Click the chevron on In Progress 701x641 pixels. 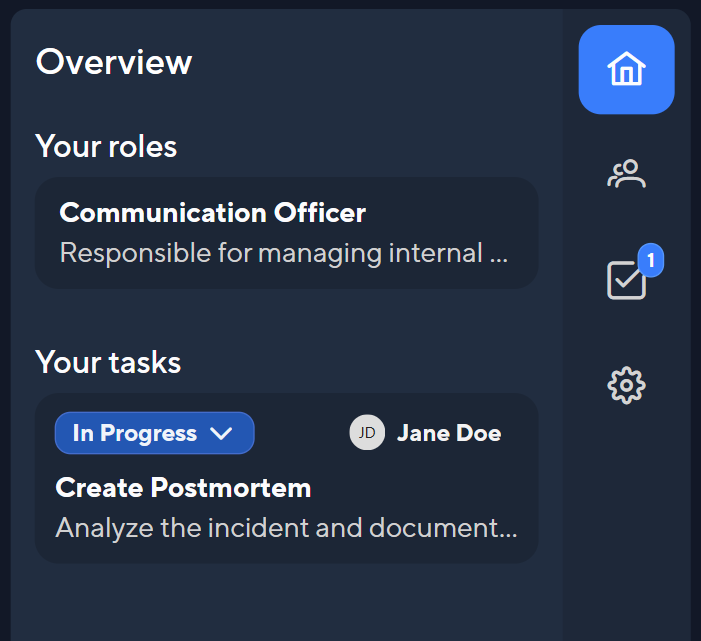coord(221,433)
